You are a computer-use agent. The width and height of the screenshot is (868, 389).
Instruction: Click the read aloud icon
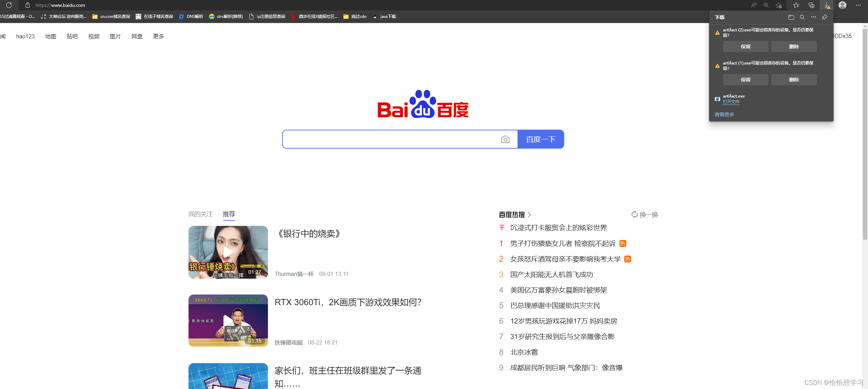[754, 5]
